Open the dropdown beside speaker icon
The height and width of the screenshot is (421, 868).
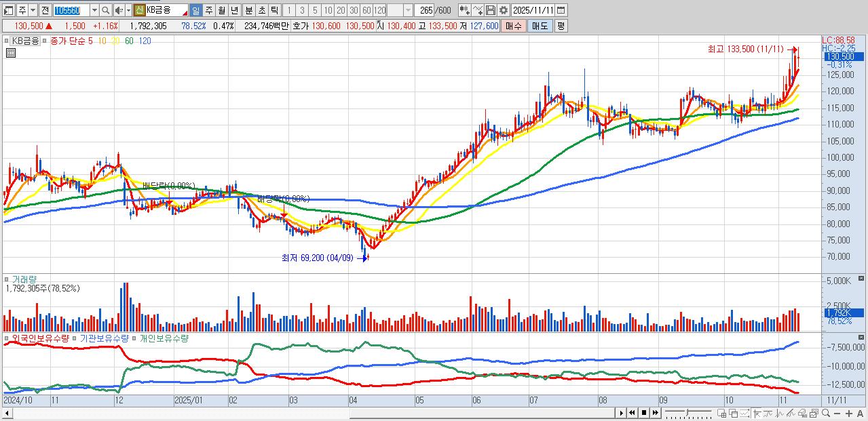pyautogui.click(x=128, y=11)
